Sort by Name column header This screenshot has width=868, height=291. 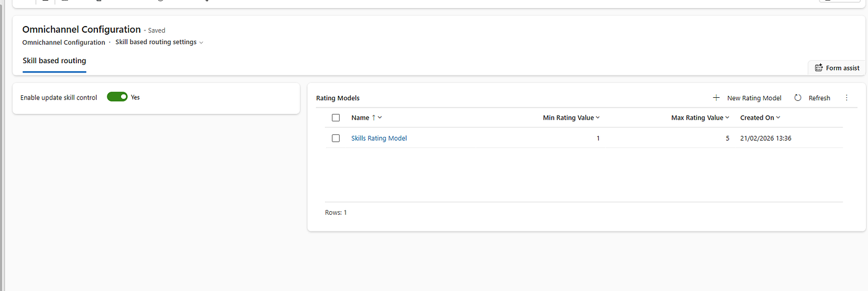pyautogui.click(x=366, y=118)
